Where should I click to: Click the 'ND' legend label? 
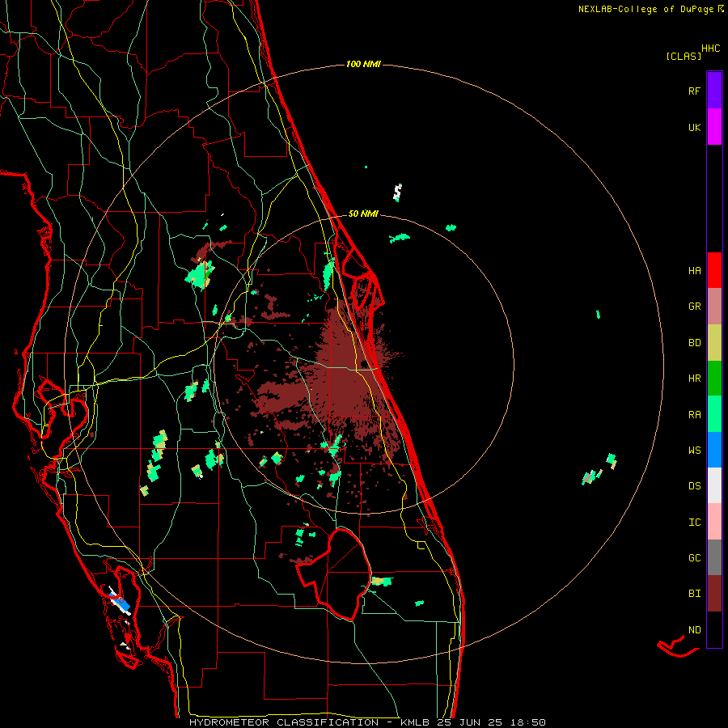[x=694, y=630]
